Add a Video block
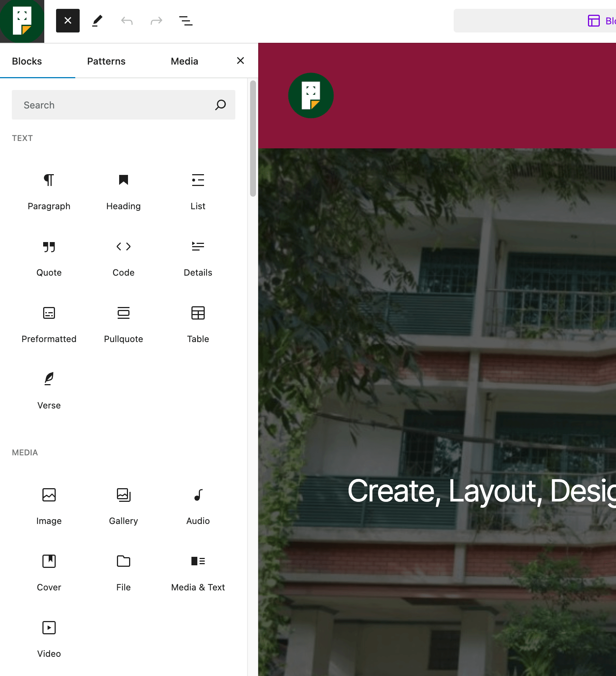The height and width of the screenshot is (676, 616). coord(49,639)
